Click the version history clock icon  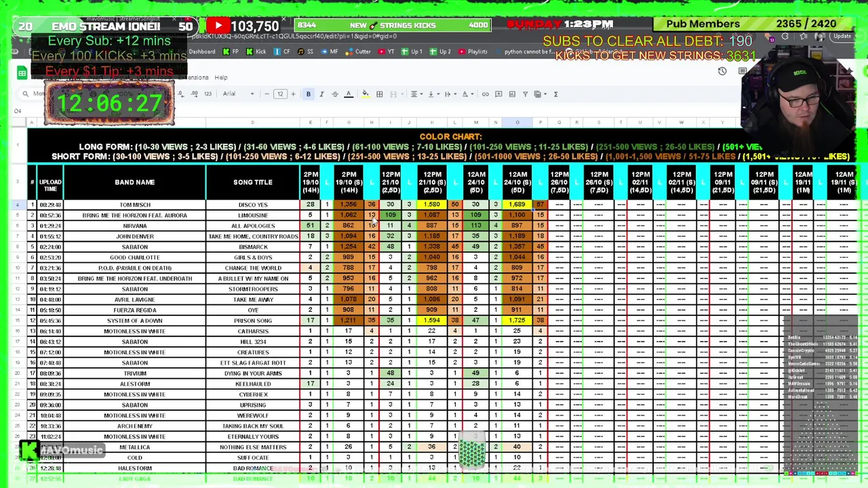pos(722,71)
